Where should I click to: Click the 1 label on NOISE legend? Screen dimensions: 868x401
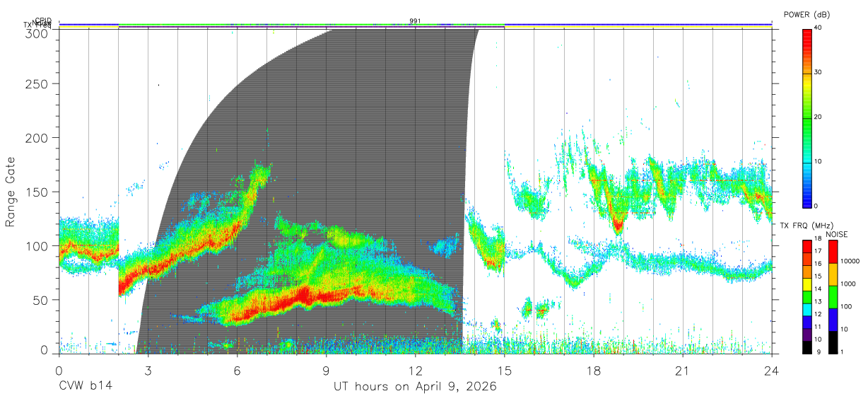[x=843, y=351]
